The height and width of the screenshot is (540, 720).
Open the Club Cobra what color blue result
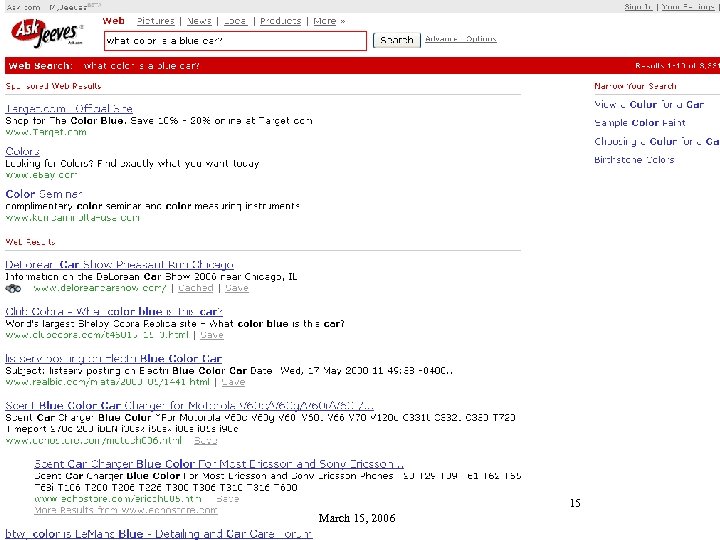coord(114,312)
